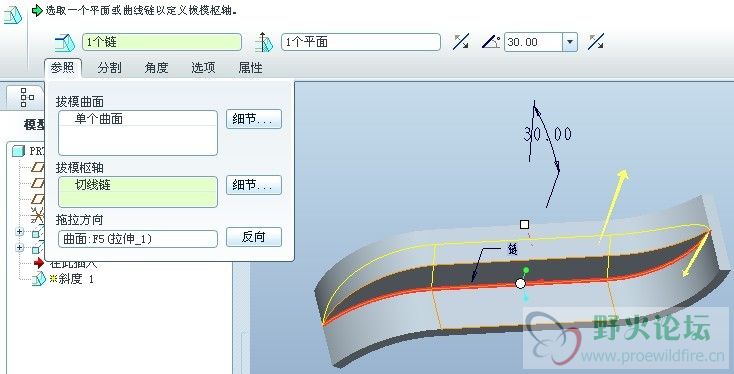734x374 pixels.
Task: Open the 角度 tab
Action: (x=156, y=68)
